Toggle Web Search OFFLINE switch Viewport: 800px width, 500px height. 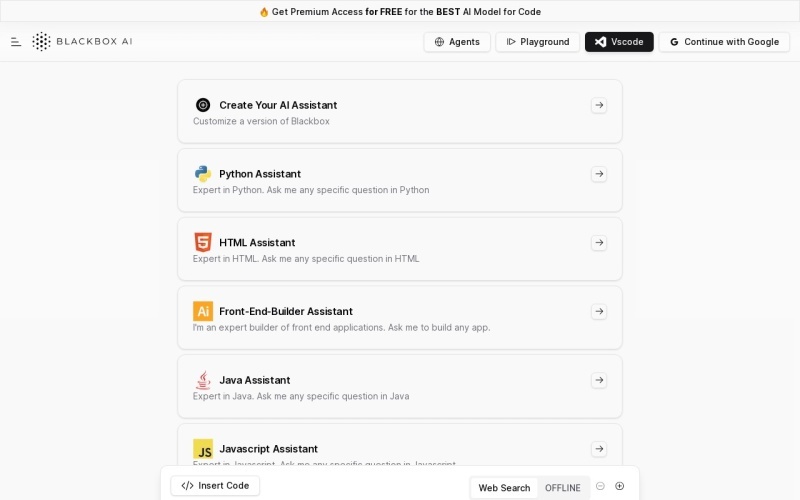(x=563, y=488)
